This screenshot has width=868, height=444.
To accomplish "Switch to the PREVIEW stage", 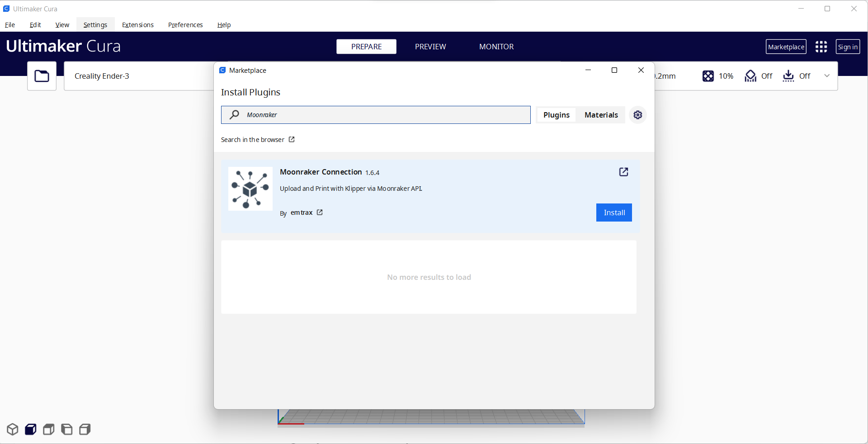I will point(430,47).
